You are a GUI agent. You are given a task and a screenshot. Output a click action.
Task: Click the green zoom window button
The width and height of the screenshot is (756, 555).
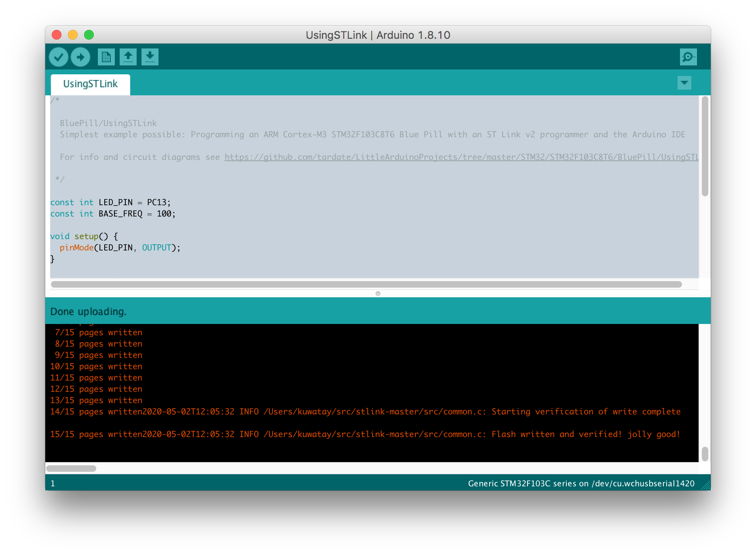click(89, 35)
